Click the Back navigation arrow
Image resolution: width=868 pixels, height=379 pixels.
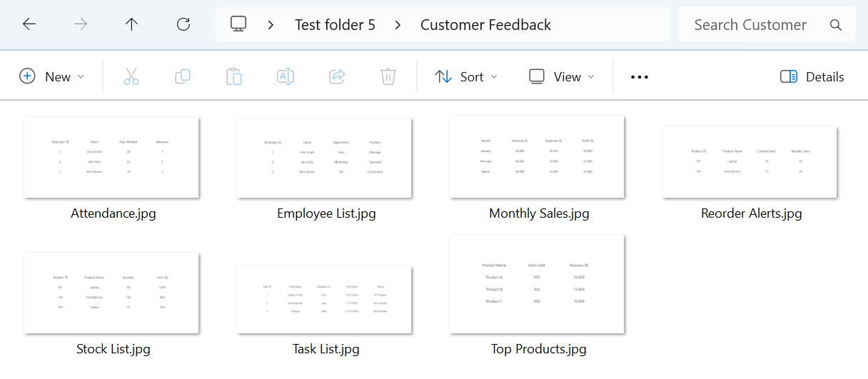(x=29, y=24)
